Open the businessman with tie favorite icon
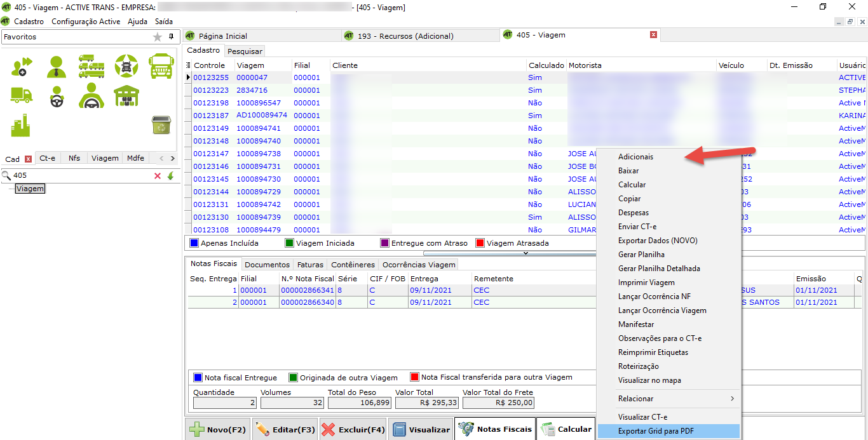This screenshot has width=868, height=440. click(57, 66)
